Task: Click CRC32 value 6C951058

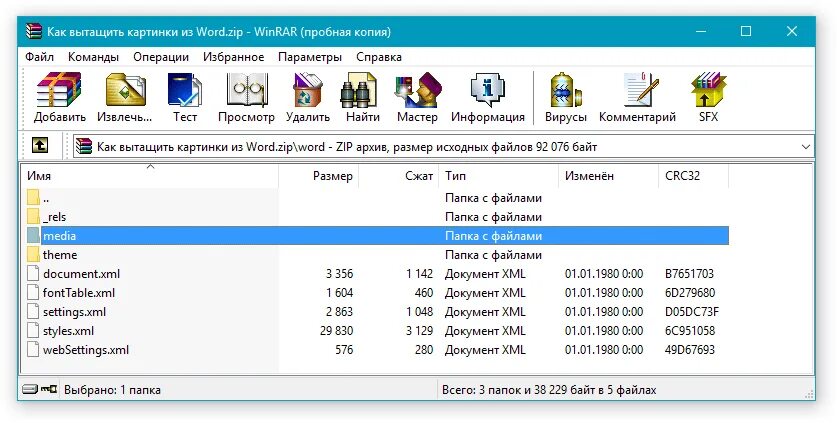Action: (690, 331)
